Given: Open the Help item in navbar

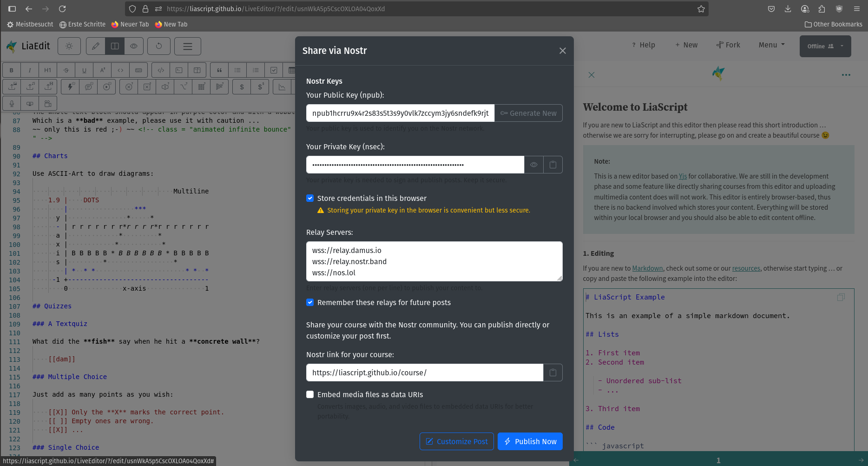Looking at the screenshot, I should click(x=644, y=45).
